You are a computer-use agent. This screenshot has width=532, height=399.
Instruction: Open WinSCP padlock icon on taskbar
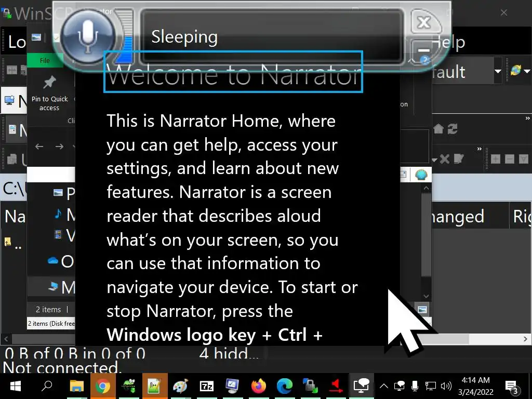[310, 386]
